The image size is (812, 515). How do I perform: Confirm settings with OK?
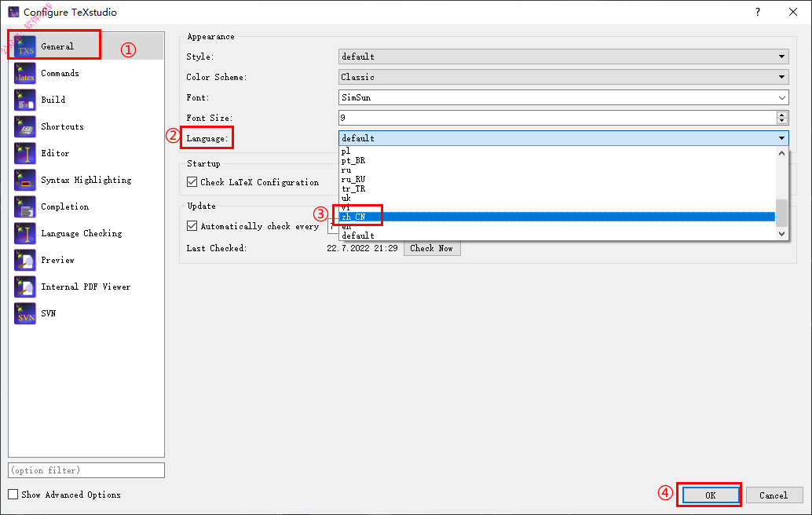click(711, 495)
